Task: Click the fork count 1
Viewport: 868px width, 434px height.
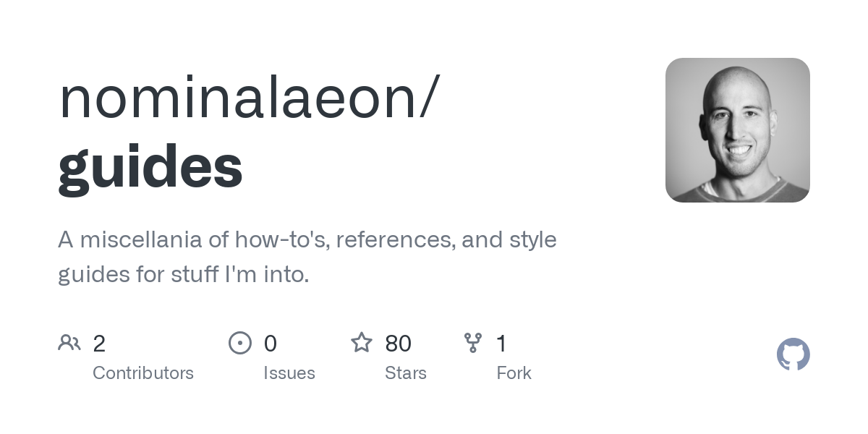Action: (501, 343)
